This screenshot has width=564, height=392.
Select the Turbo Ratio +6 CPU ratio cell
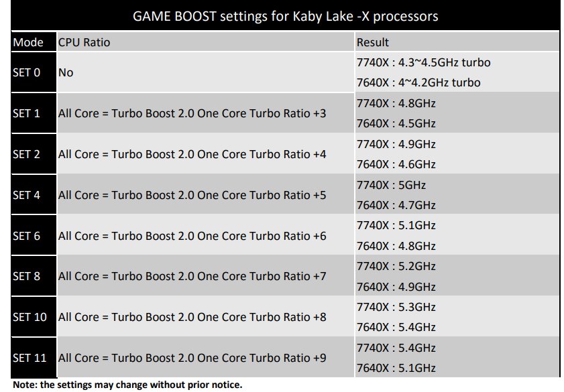pos(206,236)
